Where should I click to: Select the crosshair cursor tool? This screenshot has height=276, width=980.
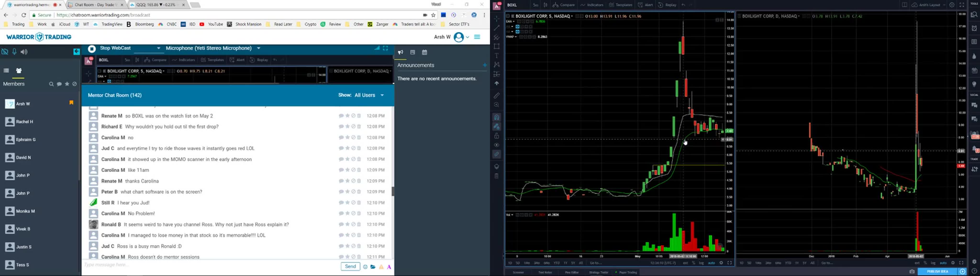pyautogui.click(x=497, y=19)
